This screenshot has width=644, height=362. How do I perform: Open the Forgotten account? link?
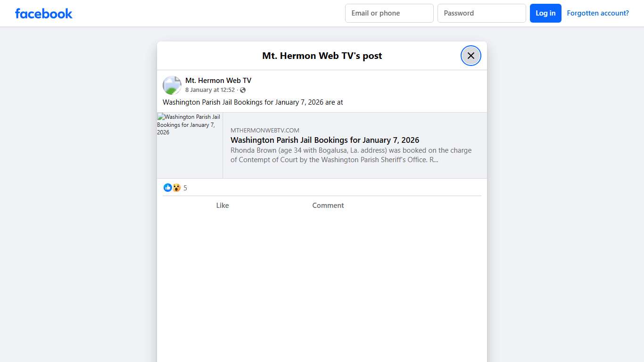coord(597,13)
